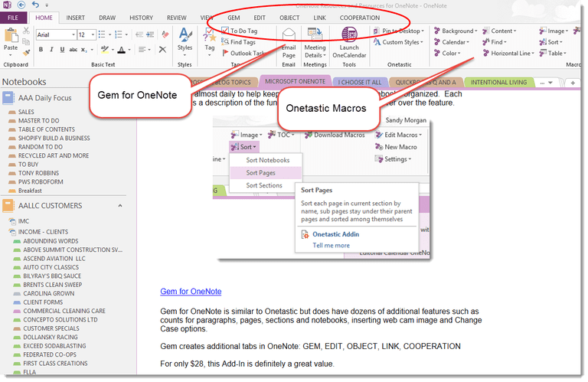Select the TABLE OF CONTENTS section
This screenshot has height=382, width=588.
point(47,129)
